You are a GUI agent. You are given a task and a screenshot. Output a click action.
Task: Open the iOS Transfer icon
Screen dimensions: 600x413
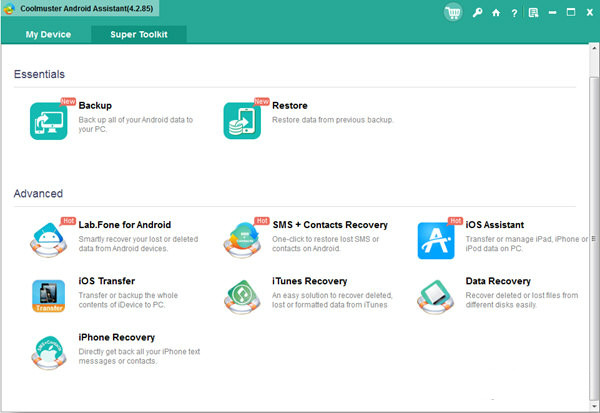click(49, 296)
